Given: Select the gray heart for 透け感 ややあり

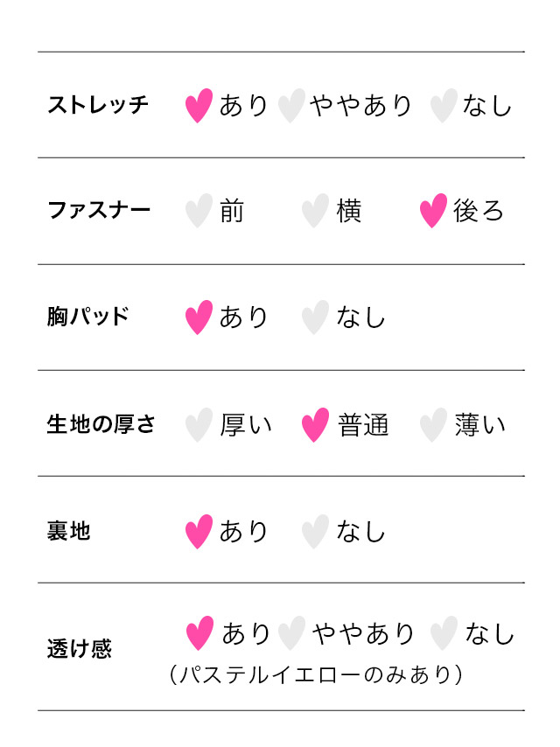Looking at the screenshot, I should click(291, 633).
